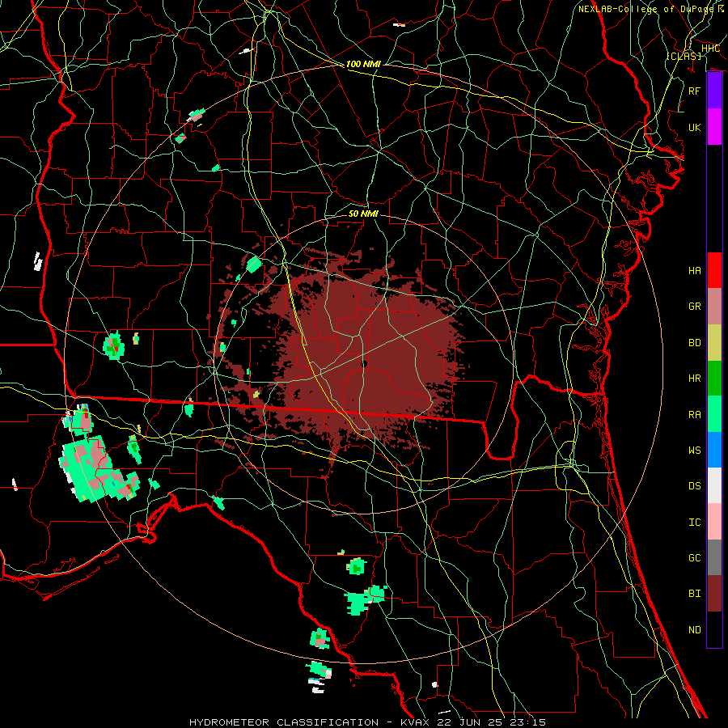
Task: Click the UK legend label
Action: tap(695, 127)
